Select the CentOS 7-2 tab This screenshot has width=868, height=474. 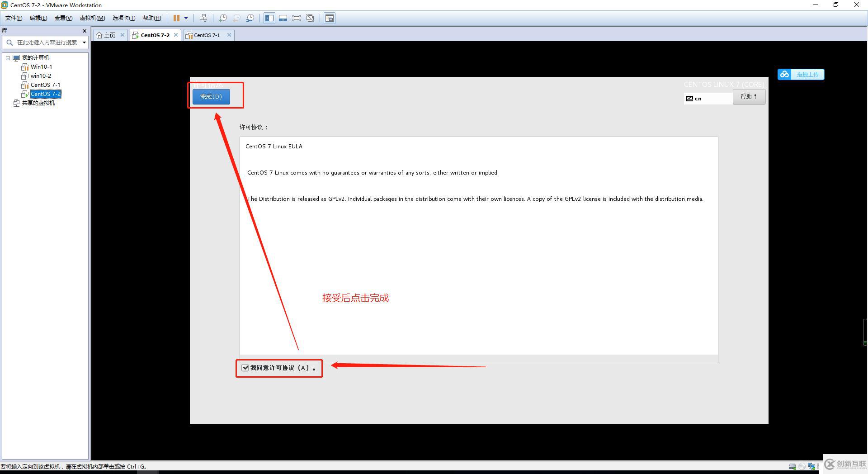tap(155, 35)
